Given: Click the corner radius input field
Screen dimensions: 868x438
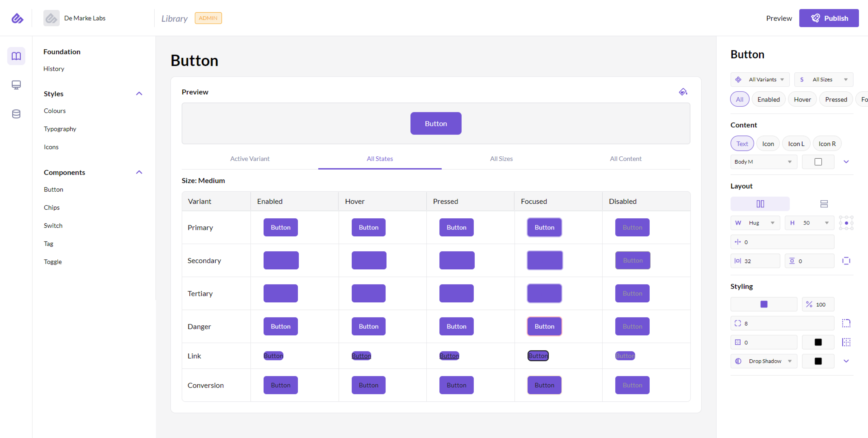Looking at the screenshot, I should coord(782,323).
